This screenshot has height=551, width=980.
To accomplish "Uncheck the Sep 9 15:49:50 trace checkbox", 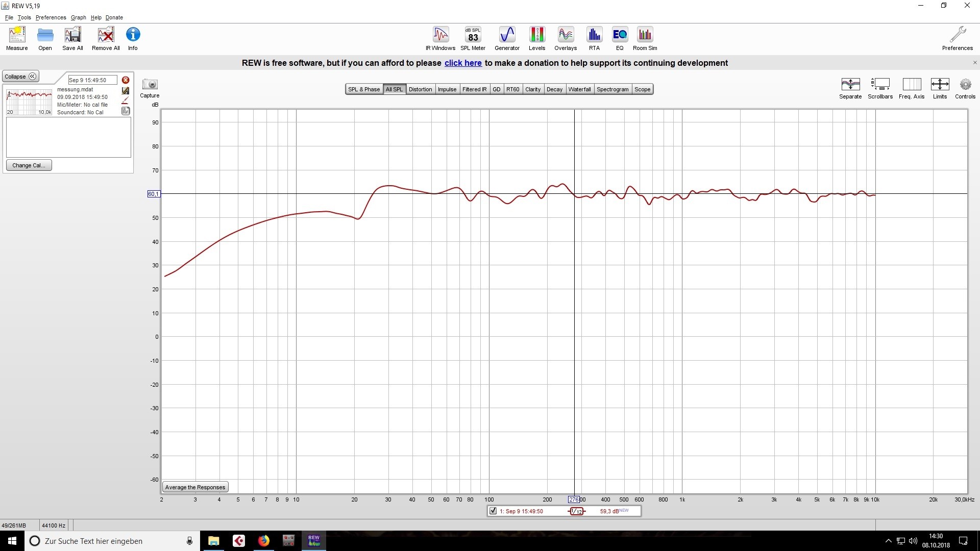I will (x=493, y=511).
